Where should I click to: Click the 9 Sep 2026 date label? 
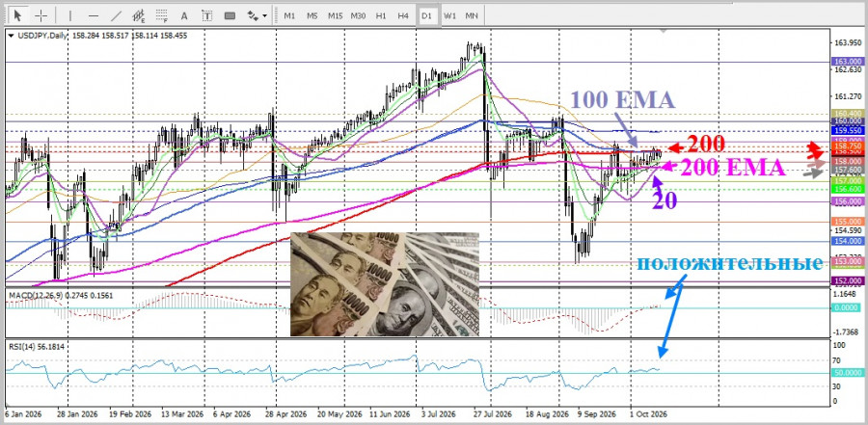pos(597,414)
